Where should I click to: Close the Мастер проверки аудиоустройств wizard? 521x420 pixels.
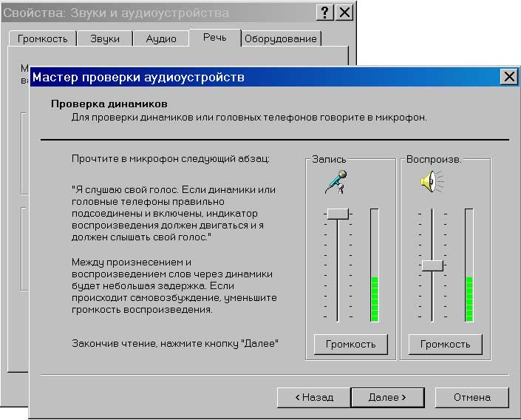click(508, 77)
